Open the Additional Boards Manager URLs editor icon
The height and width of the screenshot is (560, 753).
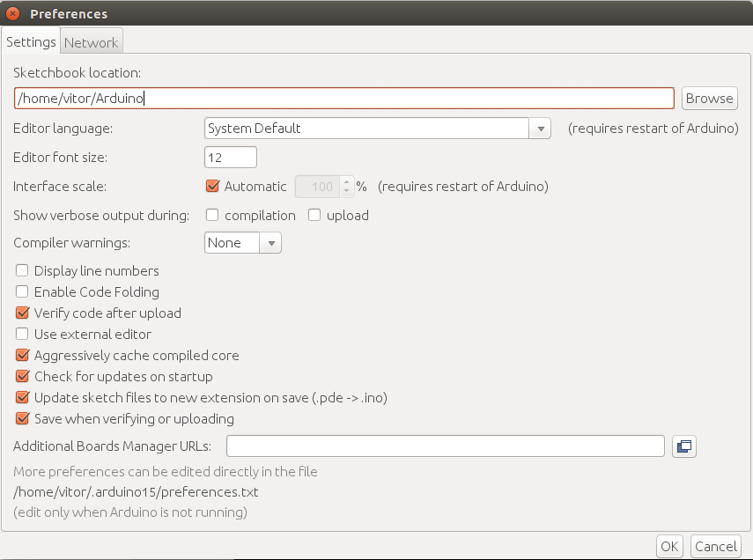click(x=683, y=446)
